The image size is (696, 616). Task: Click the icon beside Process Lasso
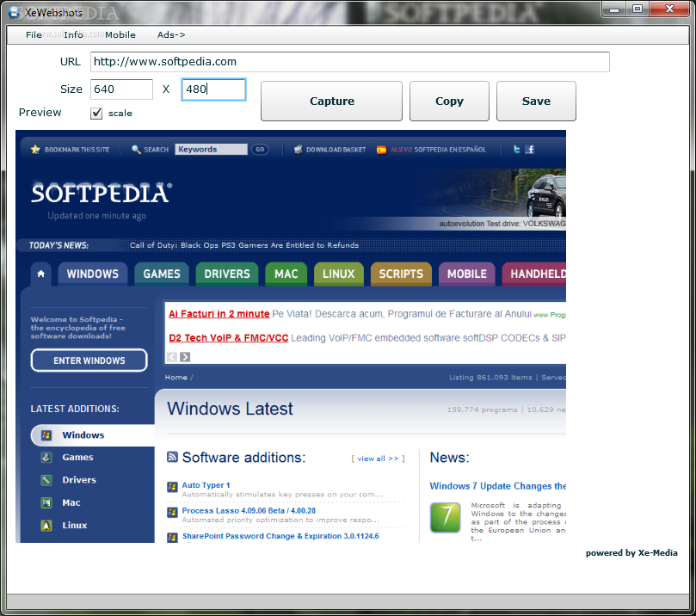pos(172,513)
